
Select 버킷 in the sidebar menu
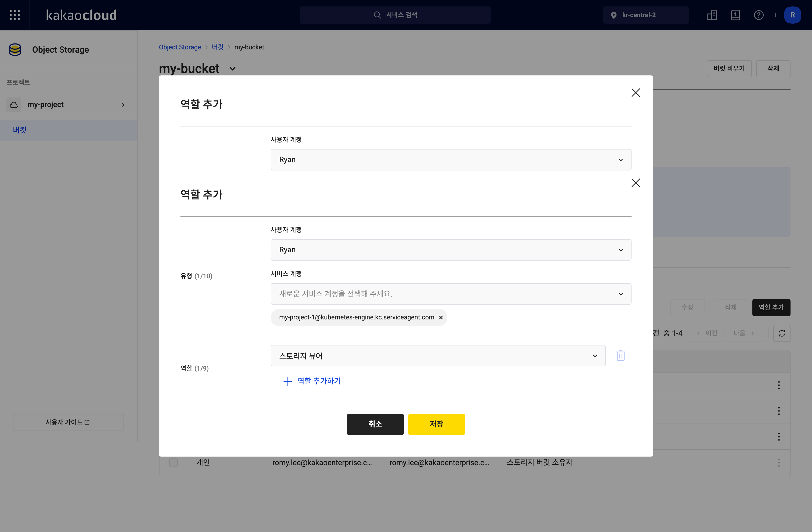[x=68, y=130]
